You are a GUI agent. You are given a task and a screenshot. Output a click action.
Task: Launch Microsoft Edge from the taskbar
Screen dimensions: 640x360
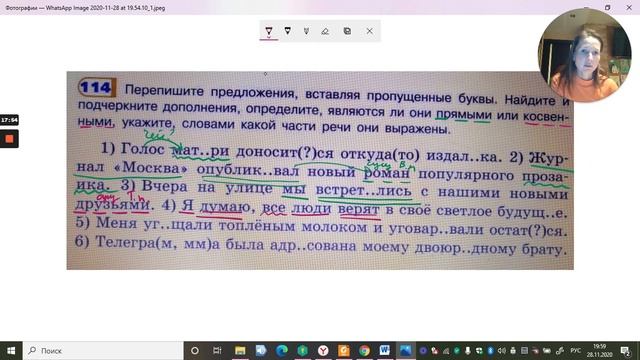[x=282, y=351]
